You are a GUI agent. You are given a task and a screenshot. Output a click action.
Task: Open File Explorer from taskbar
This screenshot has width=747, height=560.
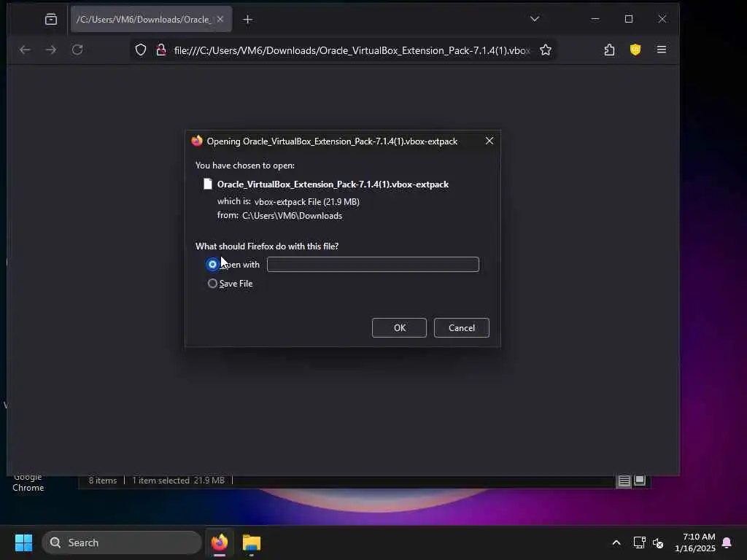(252, 542)
